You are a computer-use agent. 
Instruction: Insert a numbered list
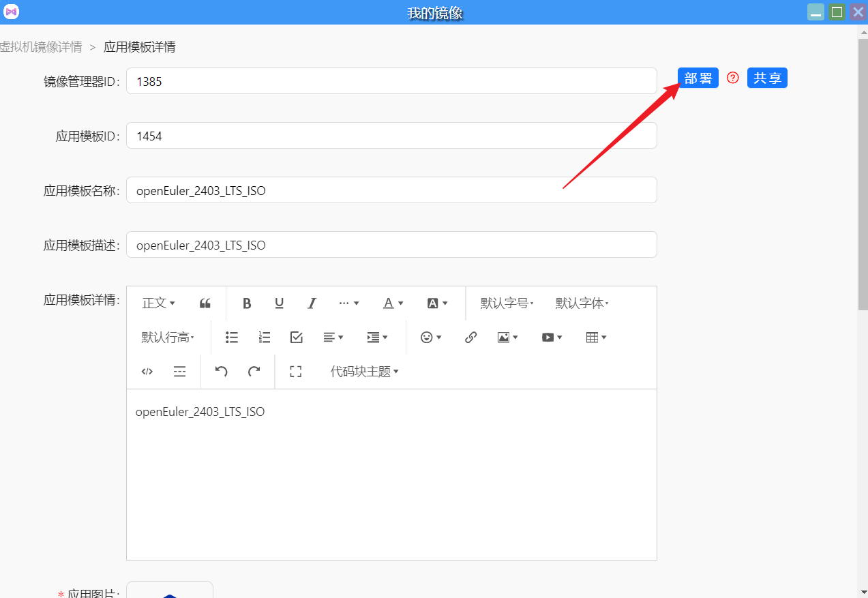point(265,338)
